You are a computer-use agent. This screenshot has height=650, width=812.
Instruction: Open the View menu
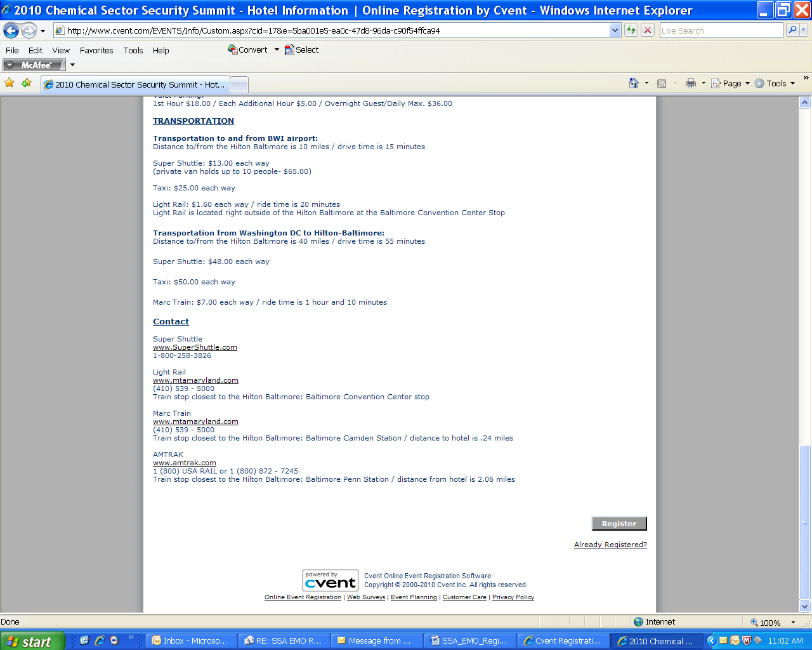[x=61, y=50]
